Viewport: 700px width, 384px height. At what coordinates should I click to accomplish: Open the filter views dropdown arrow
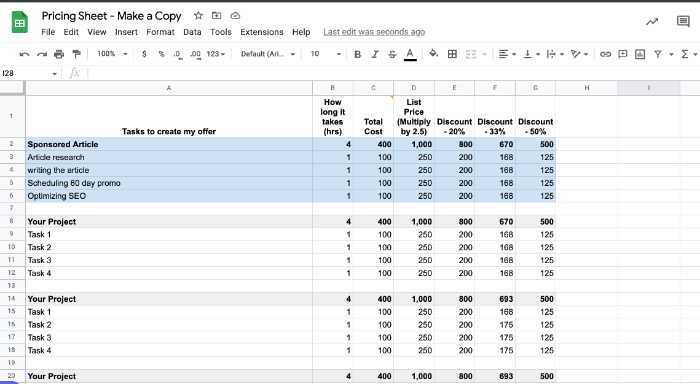[x=671, y=54]
